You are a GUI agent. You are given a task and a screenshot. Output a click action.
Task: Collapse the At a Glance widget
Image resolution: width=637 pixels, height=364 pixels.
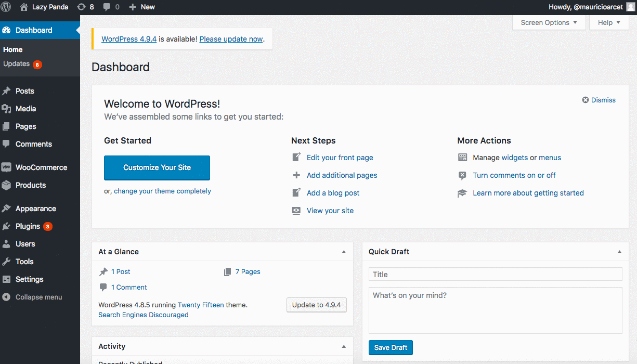pos(344,252)
